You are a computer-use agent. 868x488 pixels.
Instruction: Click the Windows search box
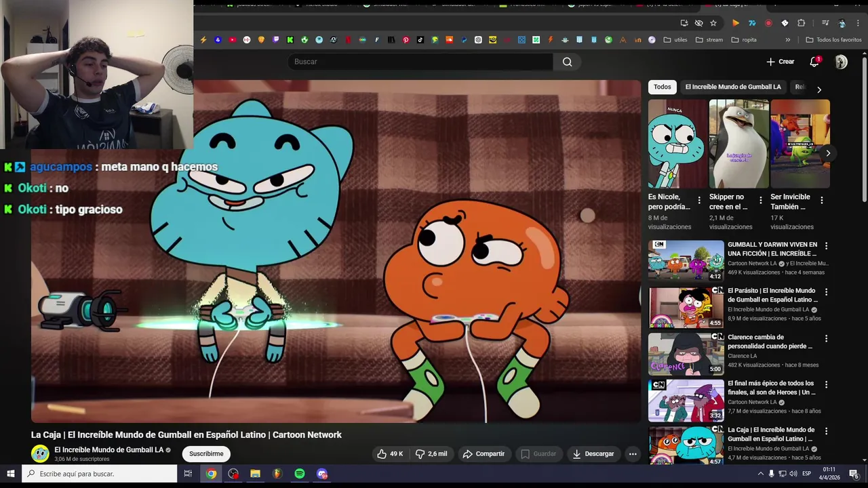[x=100, y=474]
